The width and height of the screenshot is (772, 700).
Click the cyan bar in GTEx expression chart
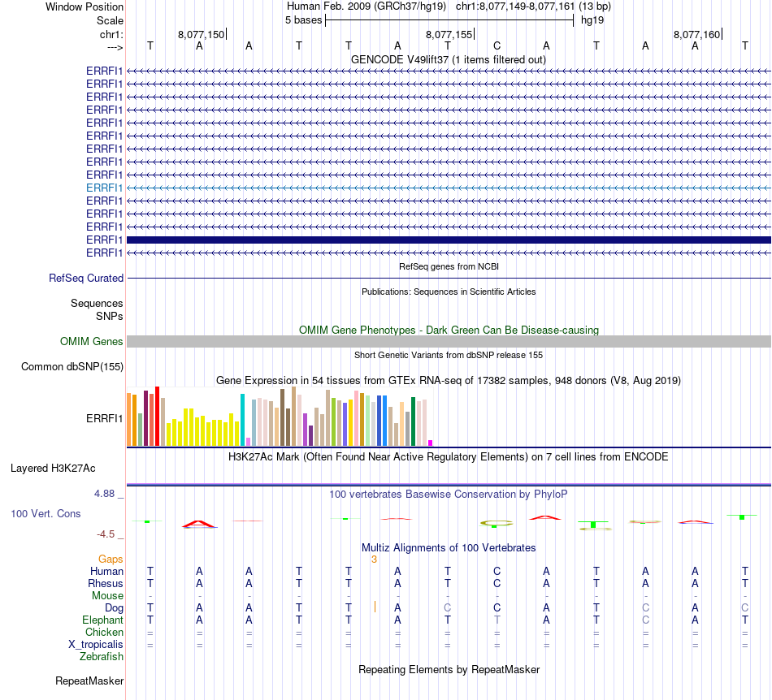click(x=242, y=420)
